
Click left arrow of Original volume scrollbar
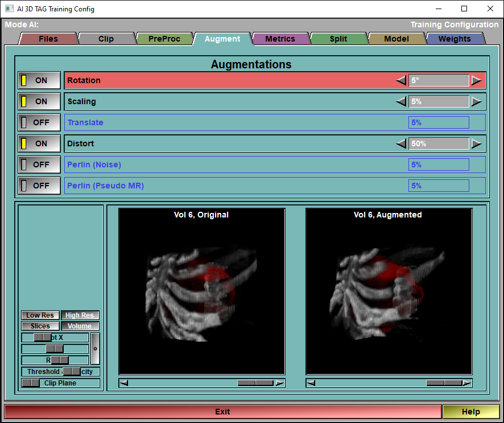click(124, 383)
